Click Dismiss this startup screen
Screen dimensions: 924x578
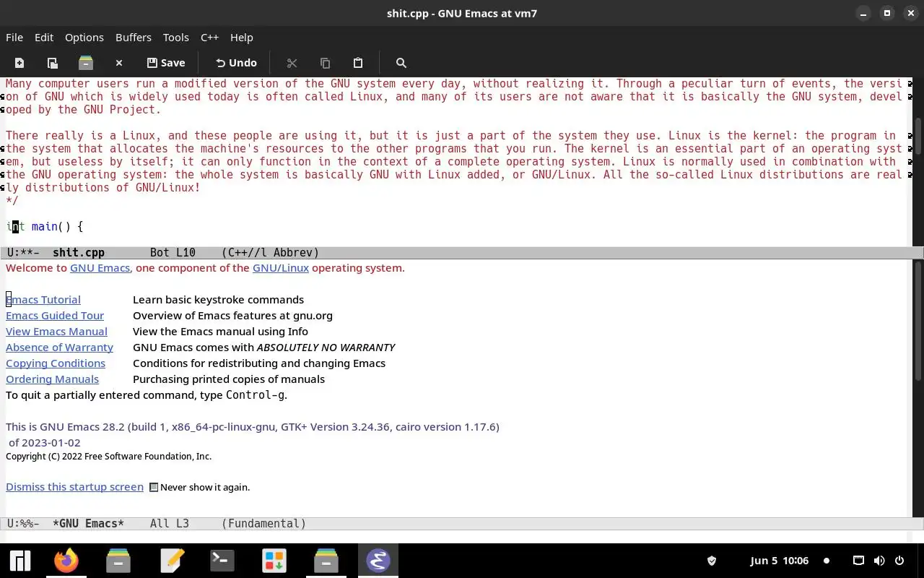click(74, 486)
